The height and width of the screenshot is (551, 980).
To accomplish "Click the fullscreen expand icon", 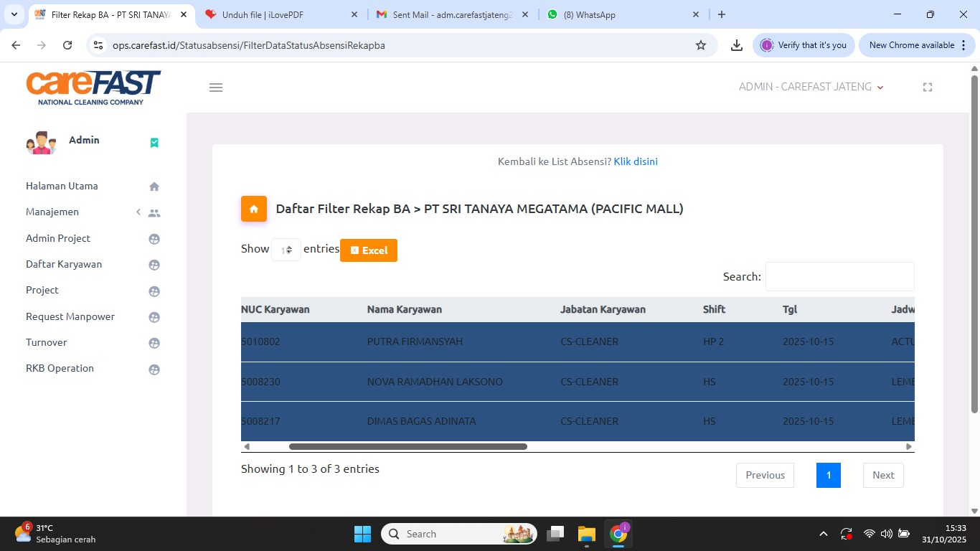I will (927, 88).
